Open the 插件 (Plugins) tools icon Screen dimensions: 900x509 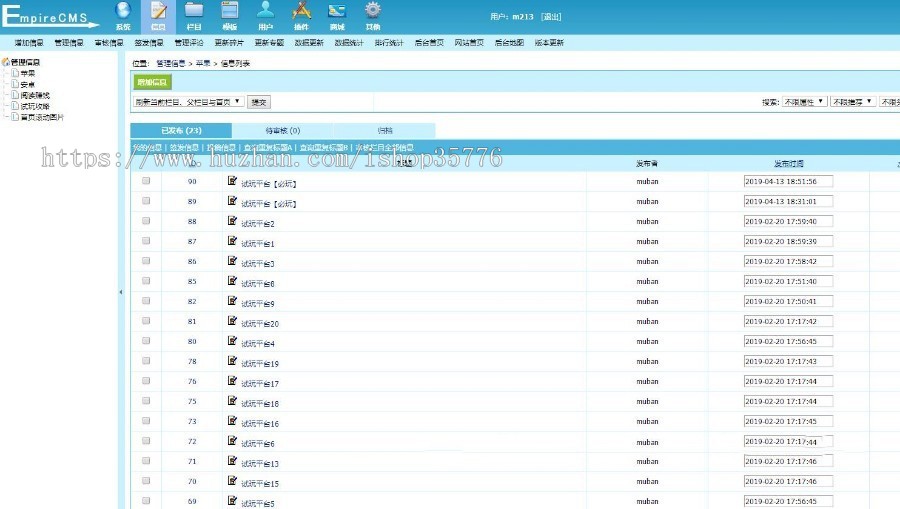click(301, 10)
